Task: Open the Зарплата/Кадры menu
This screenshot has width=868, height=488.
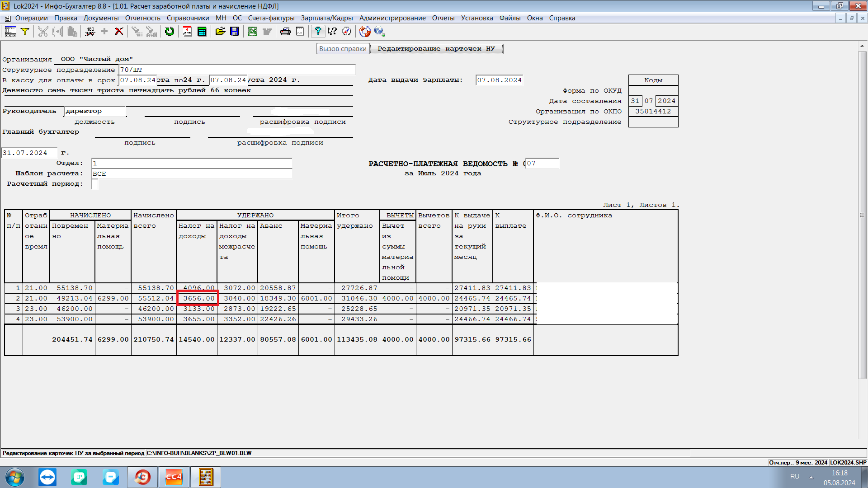Action: [327, 18]
